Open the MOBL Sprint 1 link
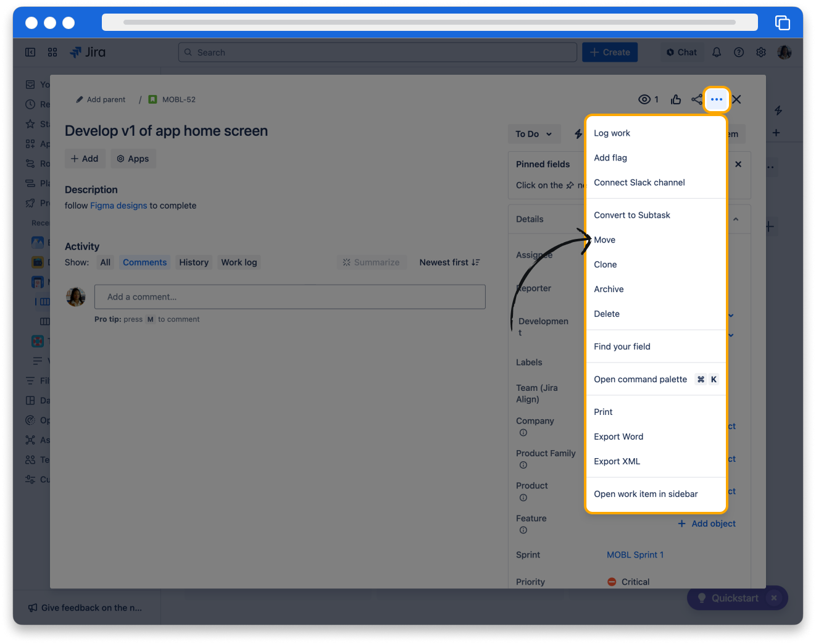The image size is (816, 644). point(635,555)
